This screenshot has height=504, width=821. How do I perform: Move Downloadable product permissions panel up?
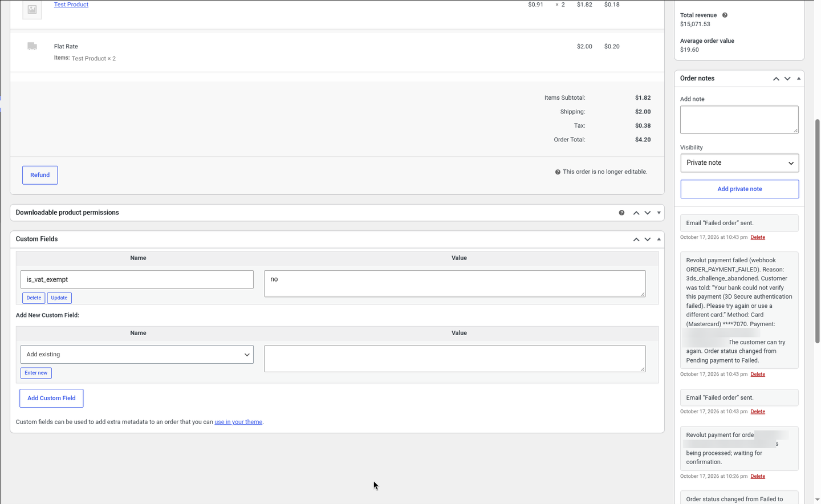[x=636, y=213]
